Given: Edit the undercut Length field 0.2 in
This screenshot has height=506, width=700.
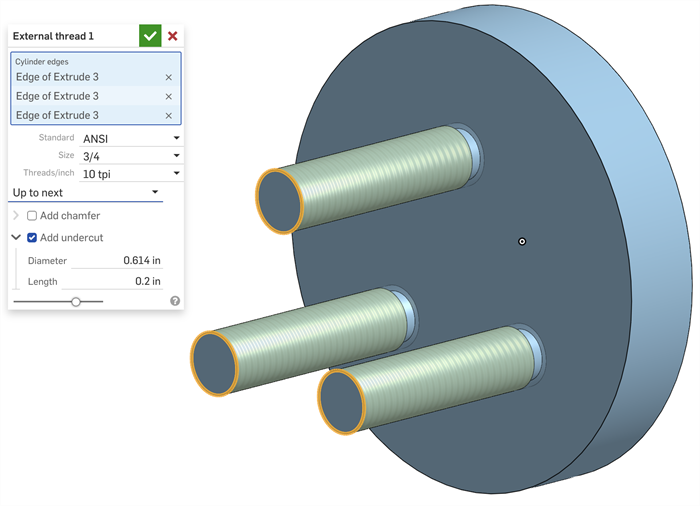Looking at the screenshot, I should (x=112, y=281).
